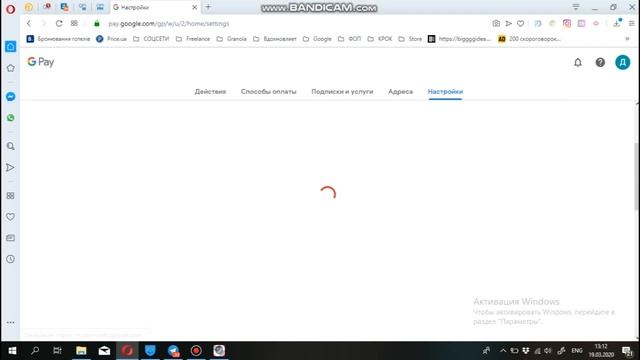Switch to the Подписки и услуги tab
Image resolution: width=640 pixels, height=360 pixels.
342,91
